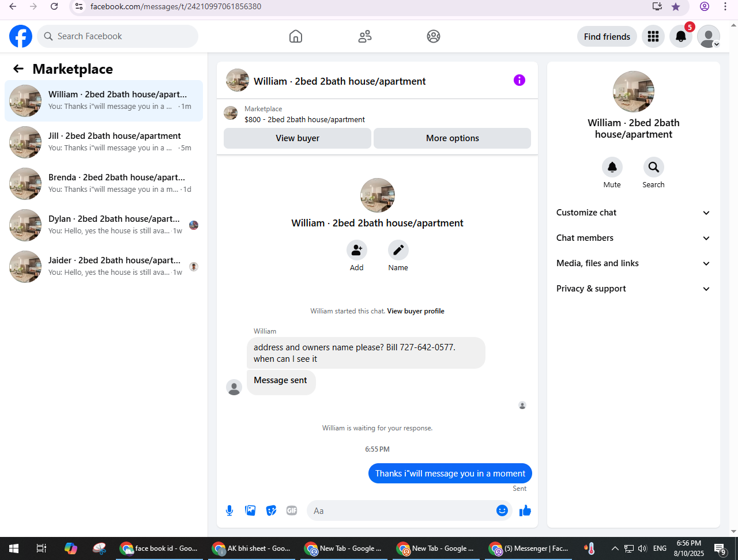Open the Windows Start button
This screenshot has width=738, height=560.
[14, 548]
